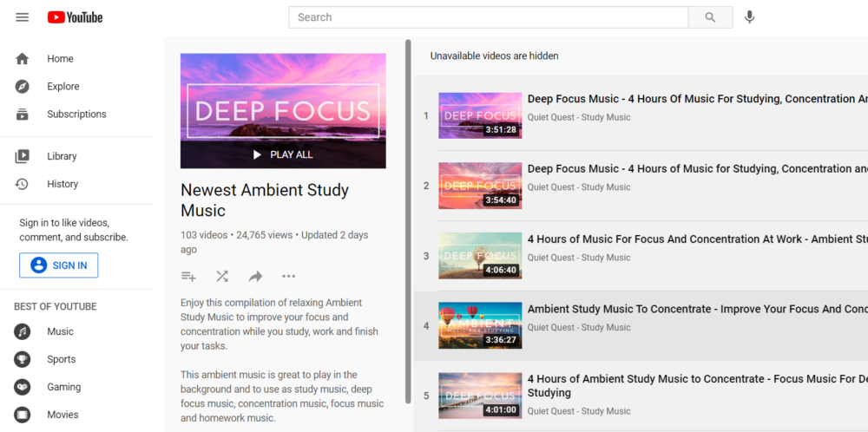This screenshot has height=432, width=868.
Task: Shuffle the playlist
Action: [222, 277]
